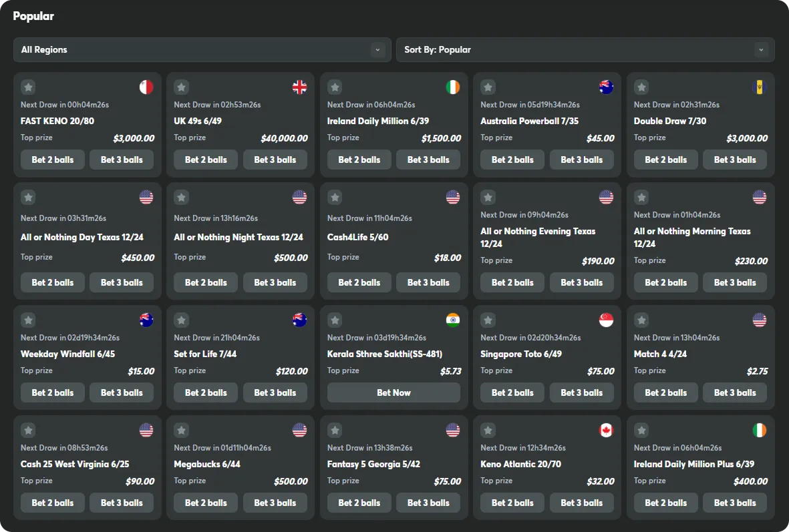Image resolution: width=789 pixels, height=532 pixels.
Task: Open the All Regions dropdown
Action: 202,50
